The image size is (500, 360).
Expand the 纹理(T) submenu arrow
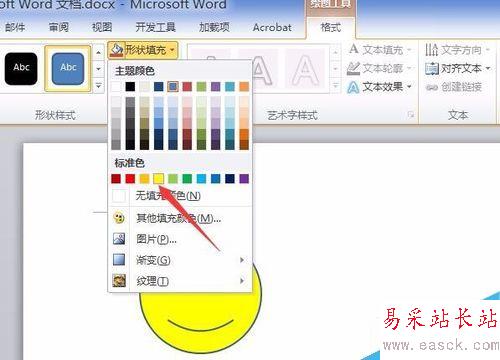(x=242, y=281)
